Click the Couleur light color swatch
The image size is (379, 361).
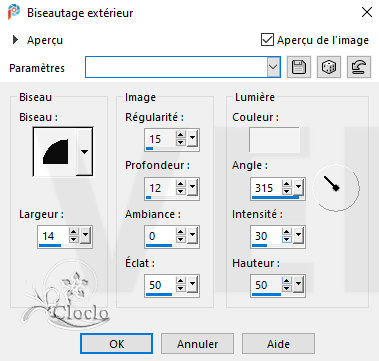pos(274,139)
